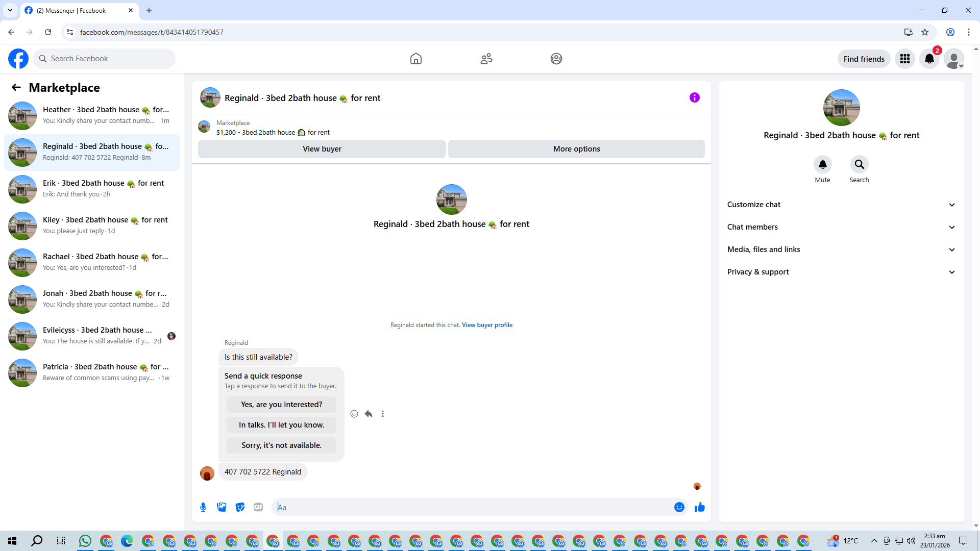Open the Marketplace listing thumbnail in chat header
This screenshot has width=980, height=551.
pyautogui.click(x=204, y=127)
